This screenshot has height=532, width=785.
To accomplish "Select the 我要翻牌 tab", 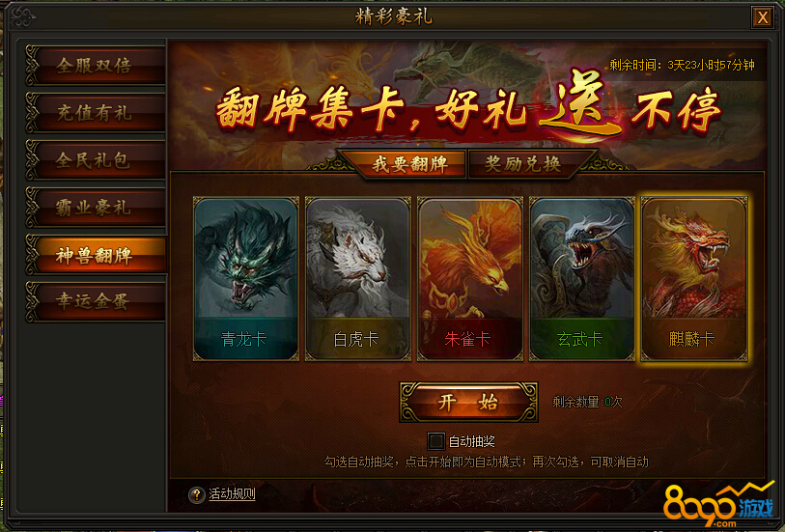I will tap(410, 164).
